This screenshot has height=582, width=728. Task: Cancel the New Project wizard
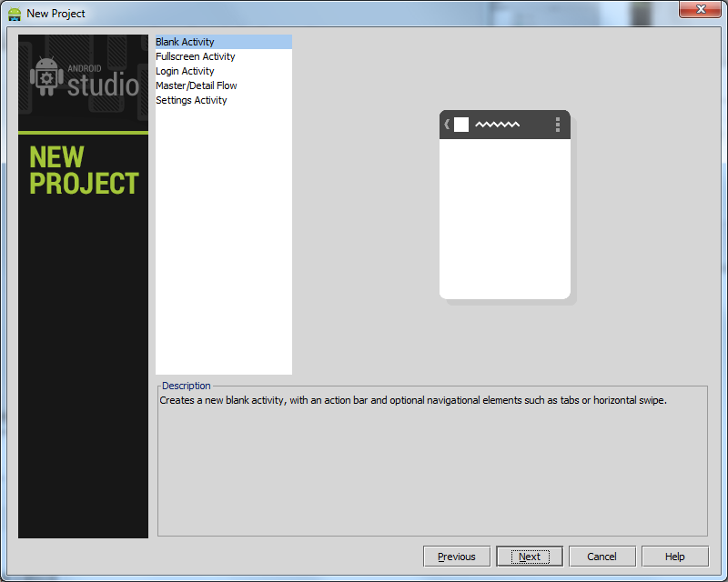point(602,556)
